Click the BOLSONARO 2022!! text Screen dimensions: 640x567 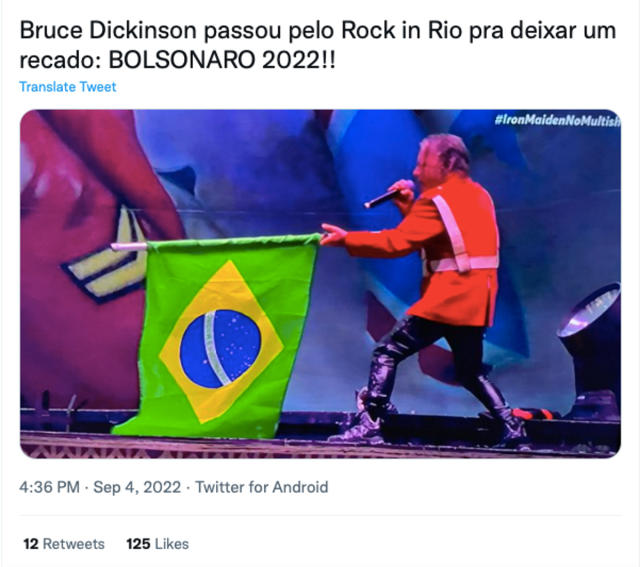[x=222, y=60]
